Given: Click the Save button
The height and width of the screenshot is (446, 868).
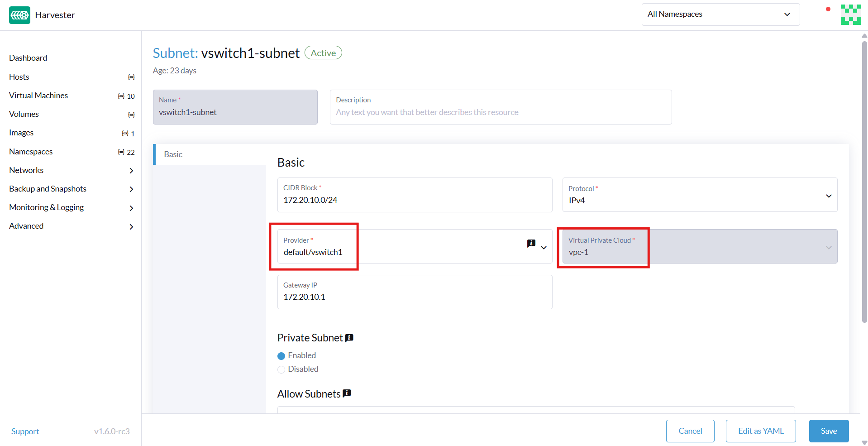Looking at the screenshot, I should click(828, 431).
